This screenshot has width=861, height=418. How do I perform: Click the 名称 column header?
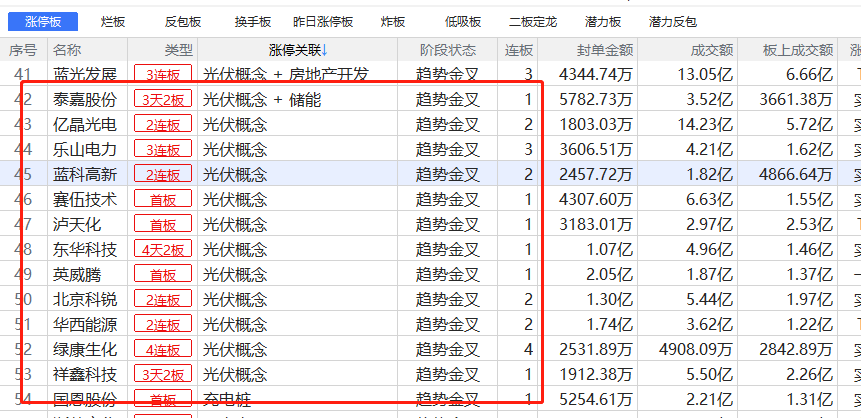(x=67, y=51)
